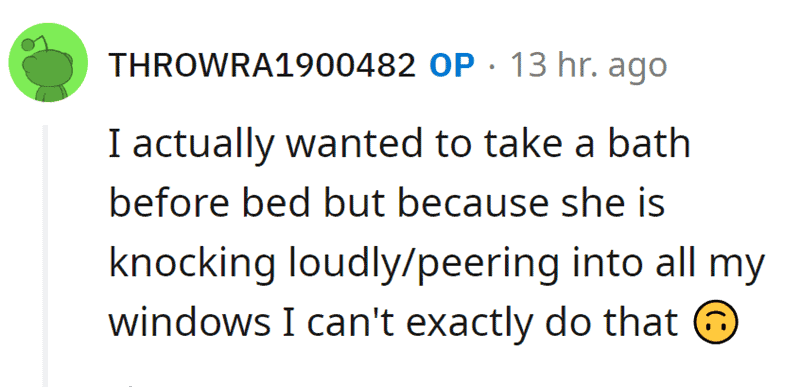The height and width of the screenshot is (387, 800).
Task: Click the green Snoo avatar icon
Action: 48,63
